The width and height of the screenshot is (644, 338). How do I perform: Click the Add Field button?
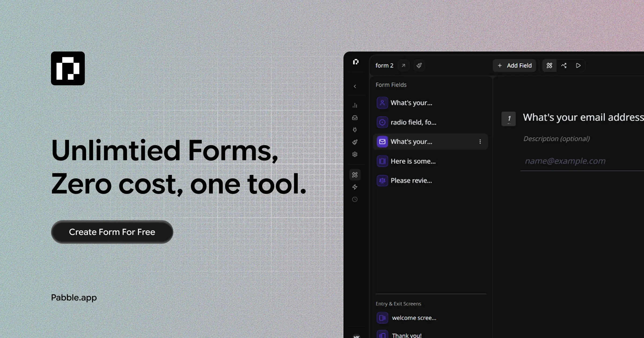pyautogui.click(x=514, y=65)
